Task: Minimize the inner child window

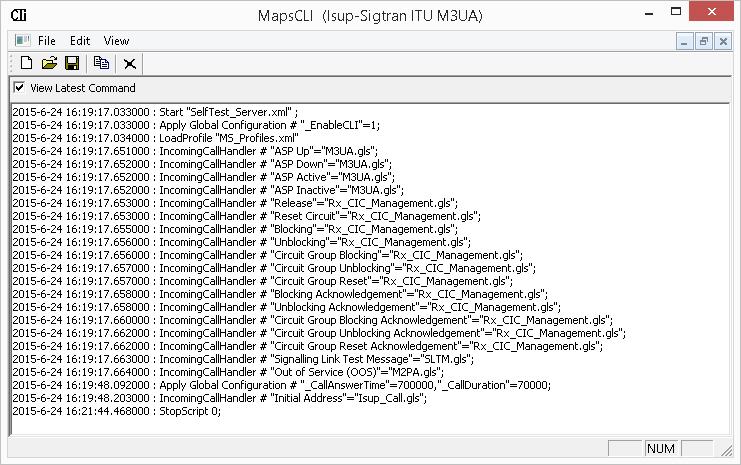Action: coord(684,42)
